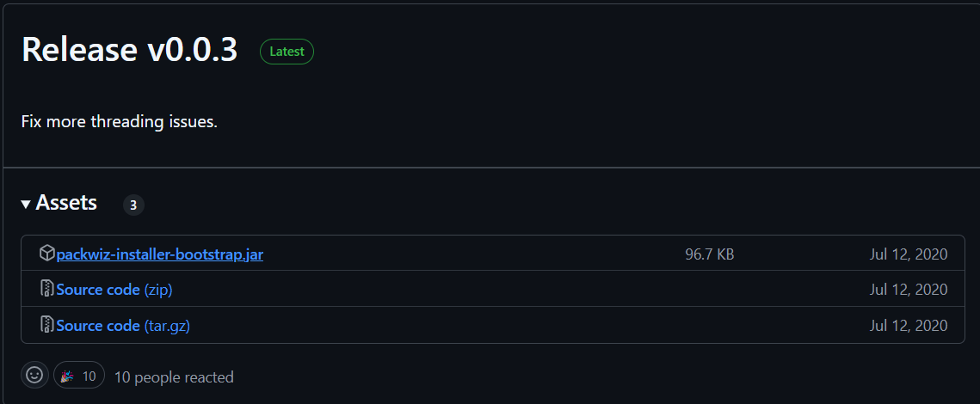Click the "10 people reacted" text
The height and width of the screenshot is (404, 980).
point(174,376)
